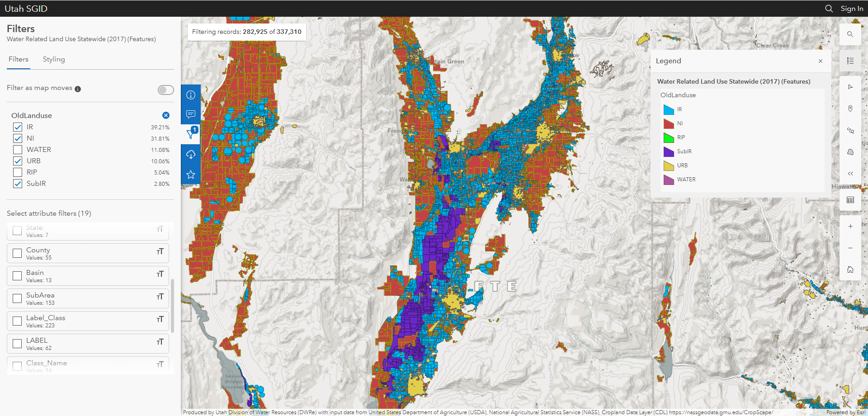Close the Legend panel
This screenshot has width=868, height=416.
pos(820,61)
